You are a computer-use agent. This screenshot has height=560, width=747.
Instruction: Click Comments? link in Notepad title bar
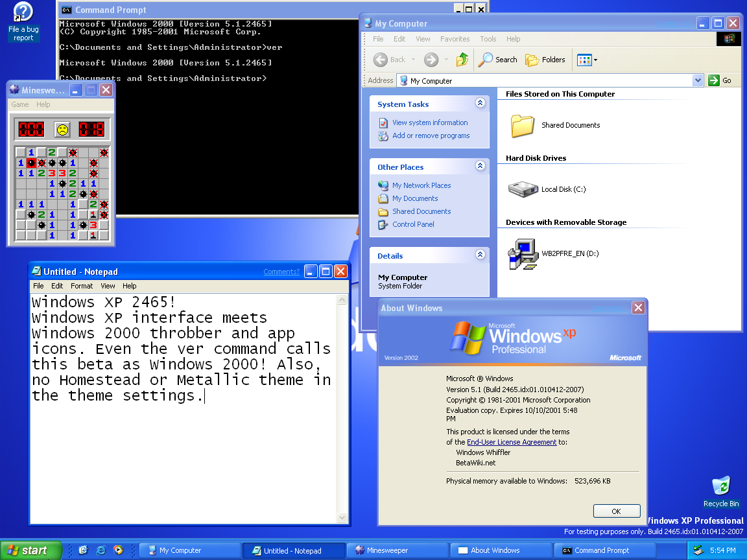pos(281,272)
